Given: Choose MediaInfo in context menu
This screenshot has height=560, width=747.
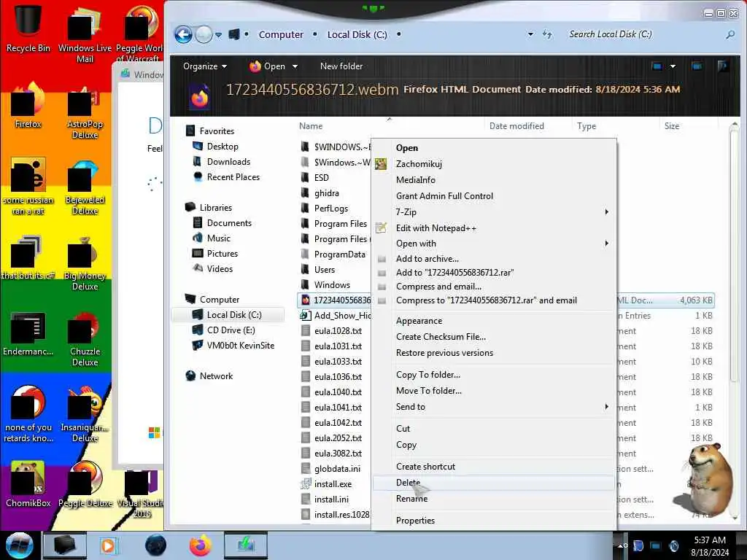Looking at the screenshot, I should pyautogui.click(x=494, y=180).
